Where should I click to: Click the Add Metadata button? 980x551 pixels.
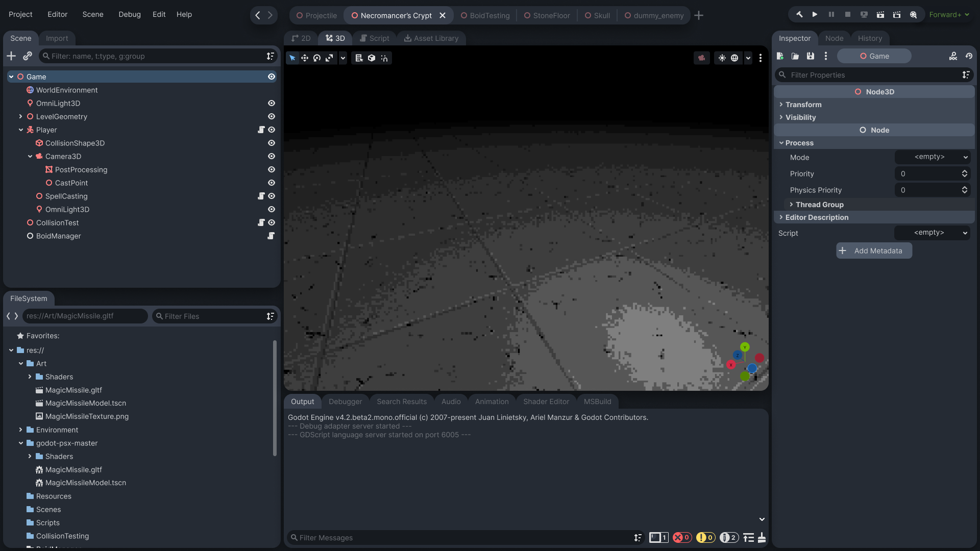pyautogui.click(x=874, y=251)
